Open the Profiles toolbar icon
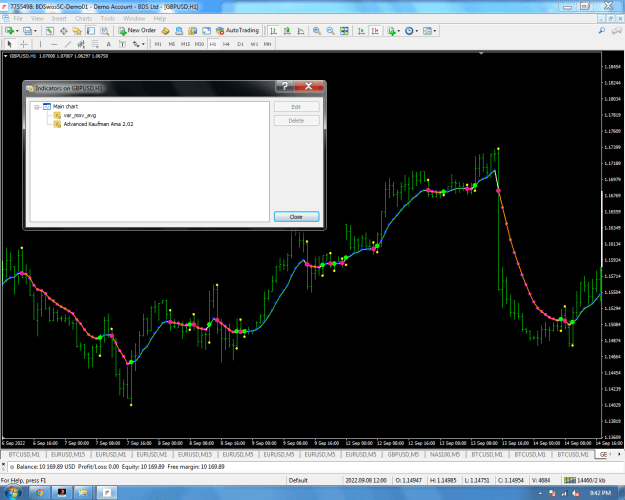Screen dimensions: 625x500 [x=27, y=31]
